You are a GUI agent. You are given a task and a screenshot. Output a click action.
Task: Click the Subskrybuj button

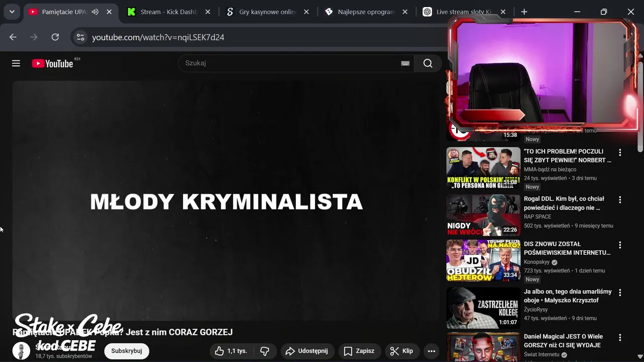click(127, 351)
